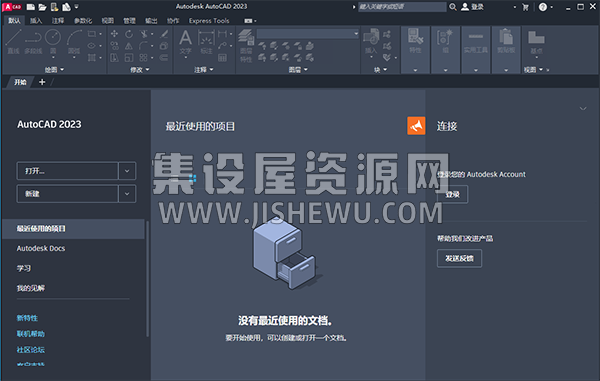Select the 开始 start tab

tap(21, 82)
